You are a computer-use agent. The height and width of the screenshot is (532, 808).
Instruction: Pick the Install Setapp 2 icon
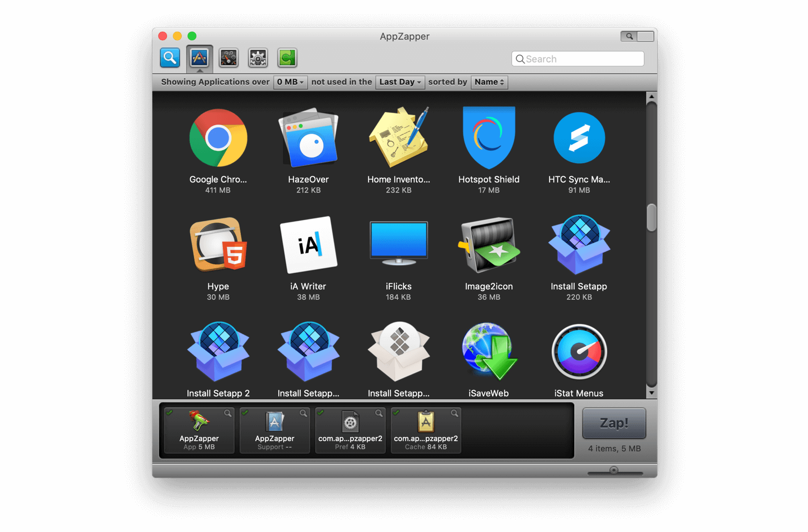(218, 352)
